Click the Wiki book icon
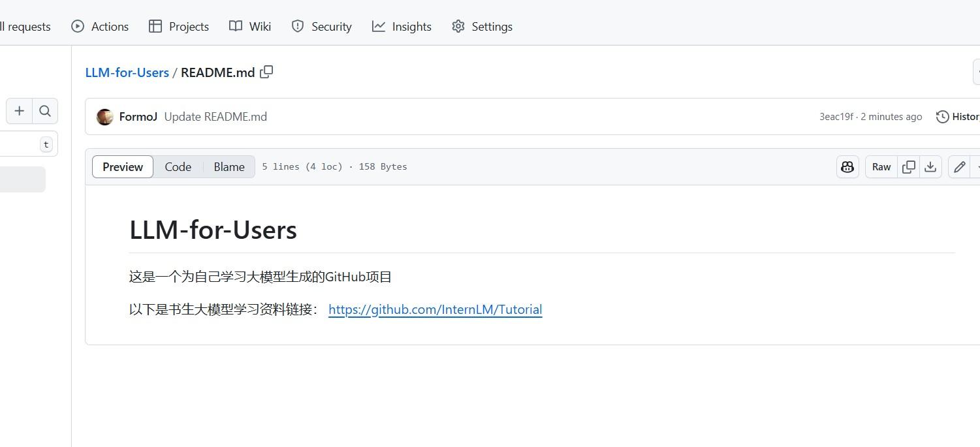 click(236, 26)
